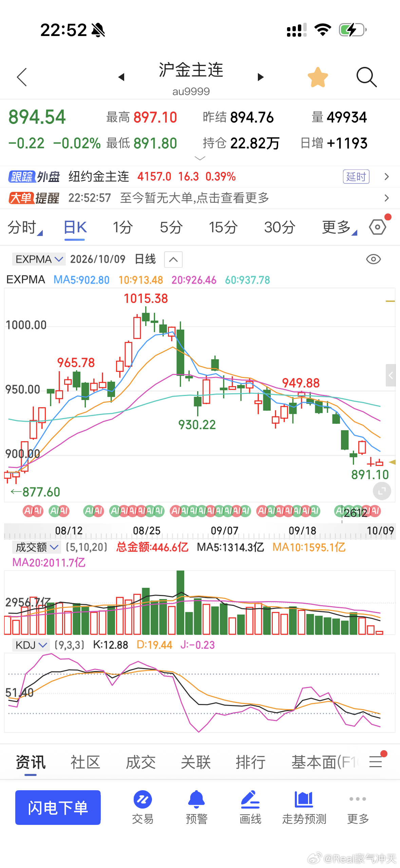Tap the 10/09 date on timeline

pos(380,530)
